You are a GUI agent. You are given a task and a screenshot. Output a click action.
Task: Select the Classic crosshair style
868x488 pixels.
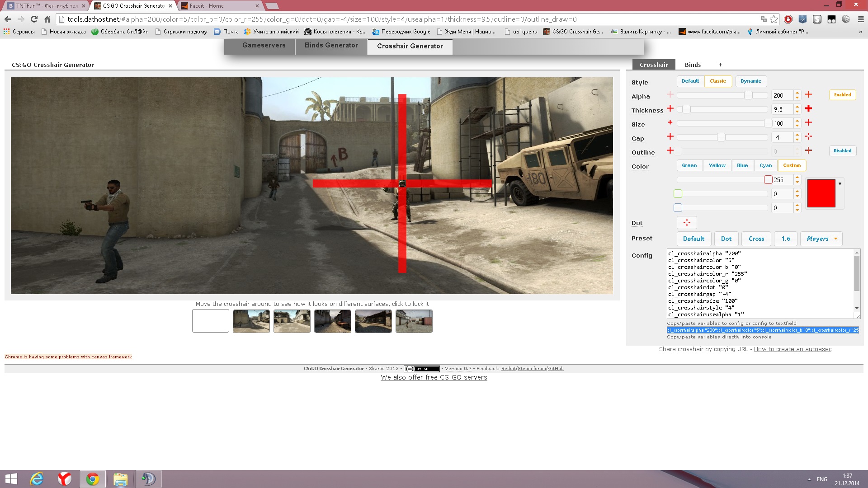[x=718, y=81]
